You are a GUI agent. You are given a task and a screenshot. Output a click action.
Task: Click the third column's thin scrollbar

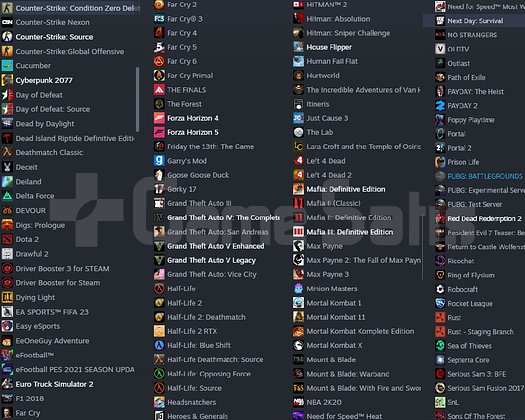pos(423,246)
